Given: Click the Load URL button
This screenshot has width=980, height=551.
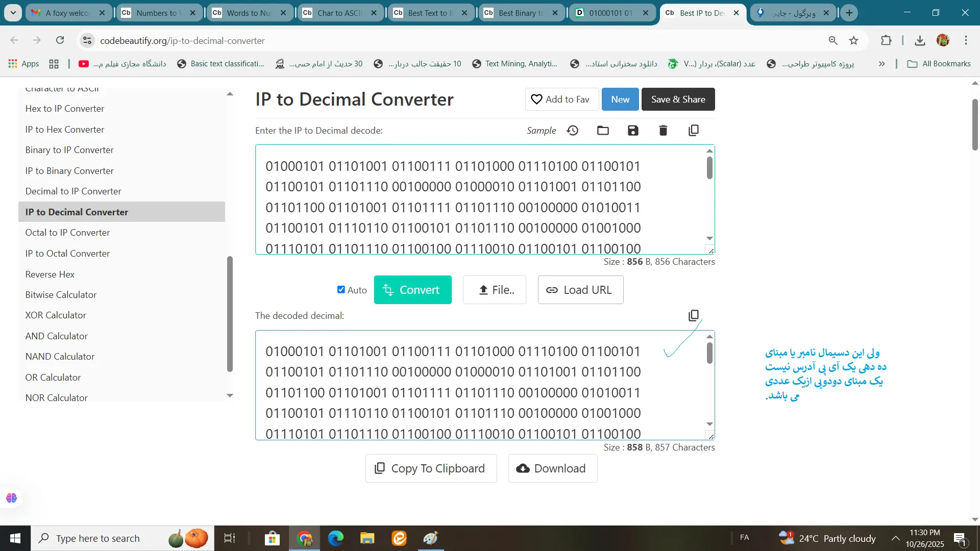Looking at the screenshot, I should (580, 290).
